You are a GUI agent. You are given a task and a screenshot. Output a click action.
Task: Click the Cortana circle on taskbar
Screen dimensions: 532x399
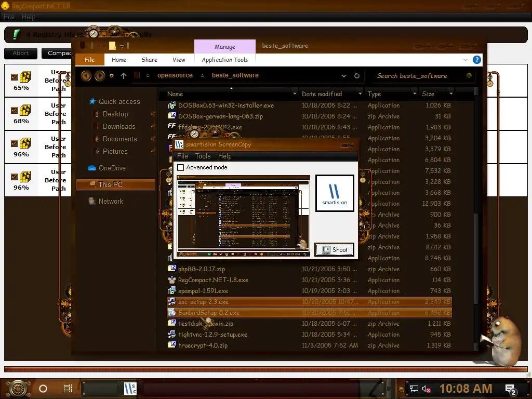click(x=43, y=389)
